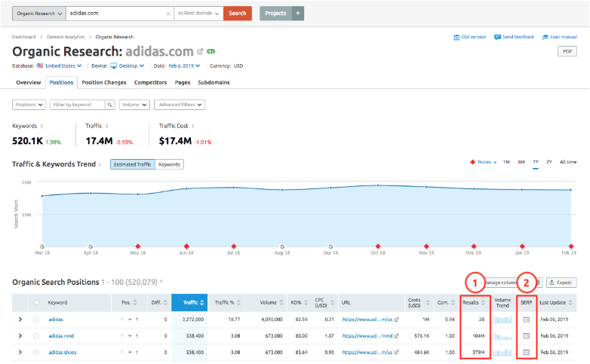Open the Feb 6, 2019 date dropdown
This screenshot has height=364, width=590.
click(184, 66)
